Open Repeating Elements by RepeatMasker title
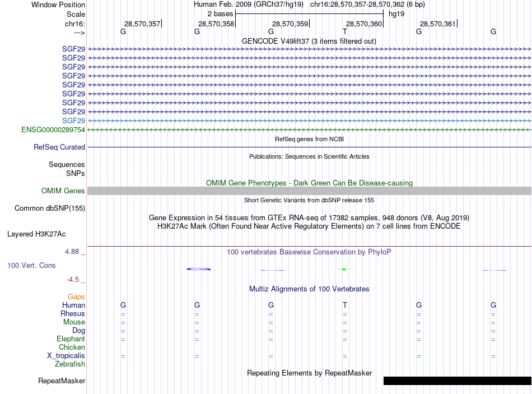This screenshot has height=394, width=532. (310, 373)
